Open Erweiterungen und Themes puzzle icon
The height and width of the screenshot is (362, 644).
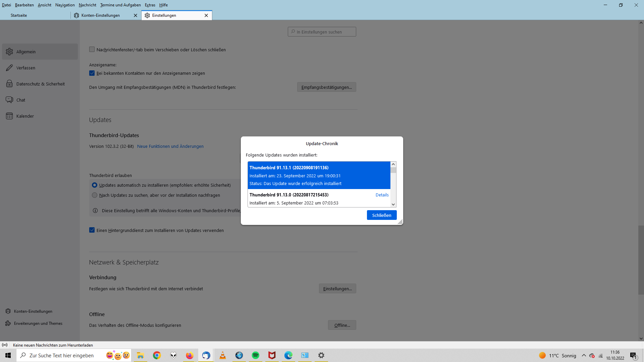(8, 323)
